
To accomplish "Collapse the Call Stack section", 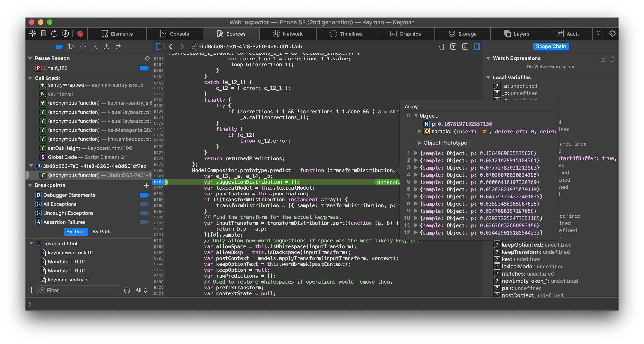I will (30, 78).
